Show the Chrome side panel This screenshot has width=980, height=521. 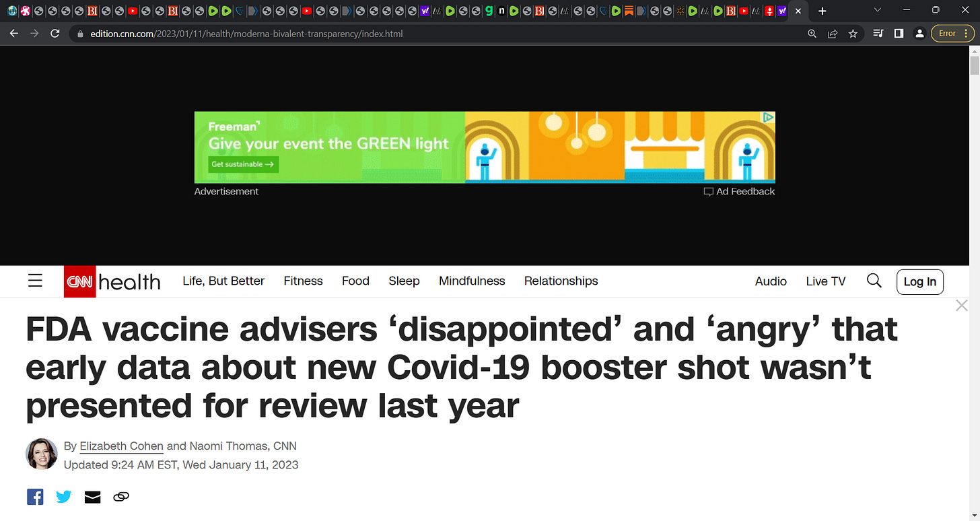coord(899,33)
